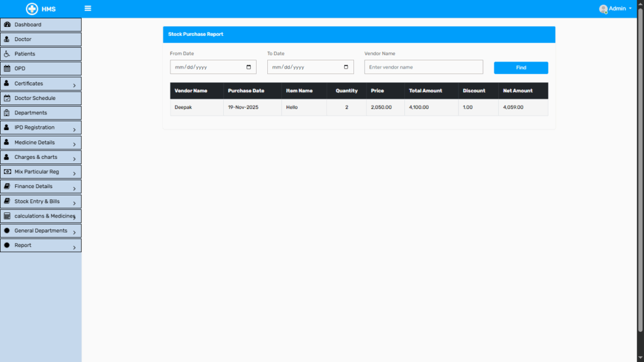Click the Patients wheelchair icon
Image resolution: width=644 pixels, height=362 pixels.
pyautogui.click(x=7, y=54)
